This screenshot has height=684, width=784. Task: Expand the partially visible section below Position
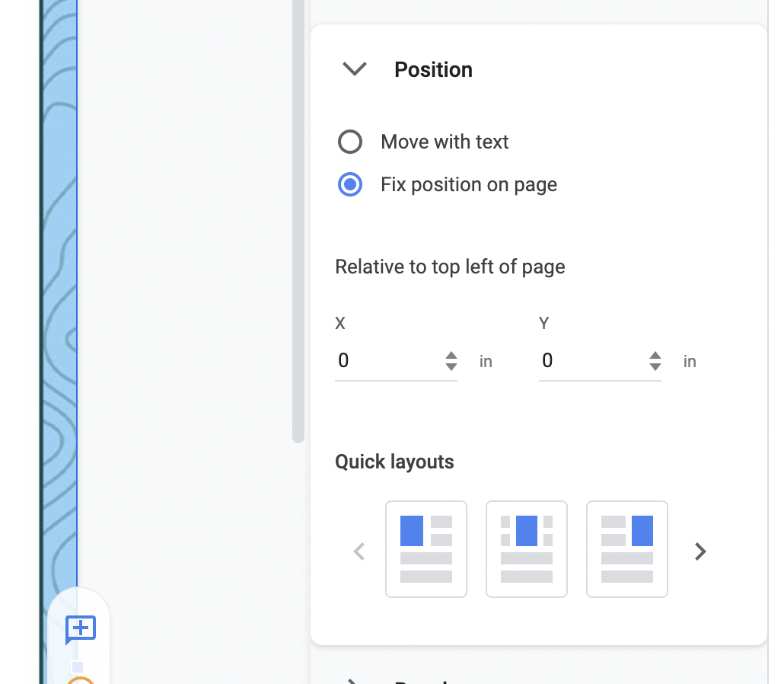coord(351,680)
